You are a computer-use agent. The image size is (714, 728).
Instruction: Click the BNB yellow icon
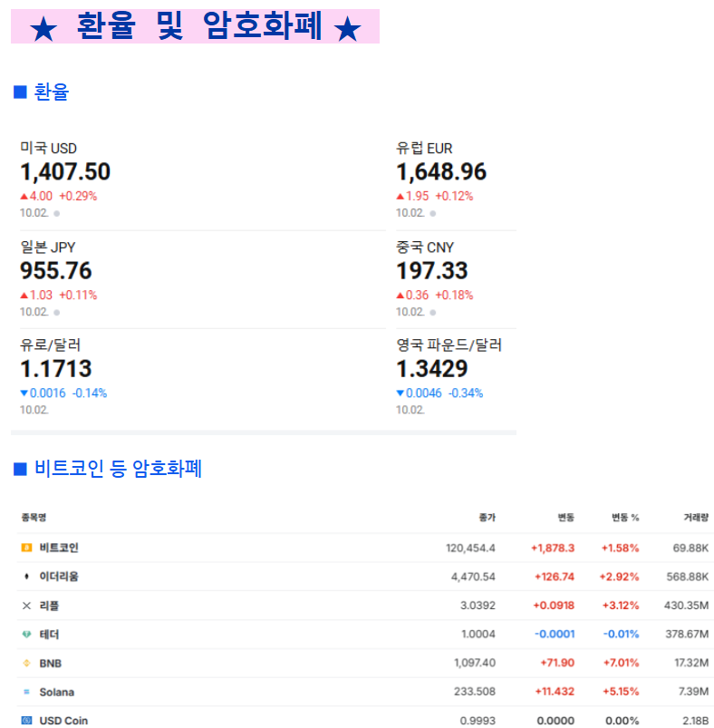coord(26,664)
